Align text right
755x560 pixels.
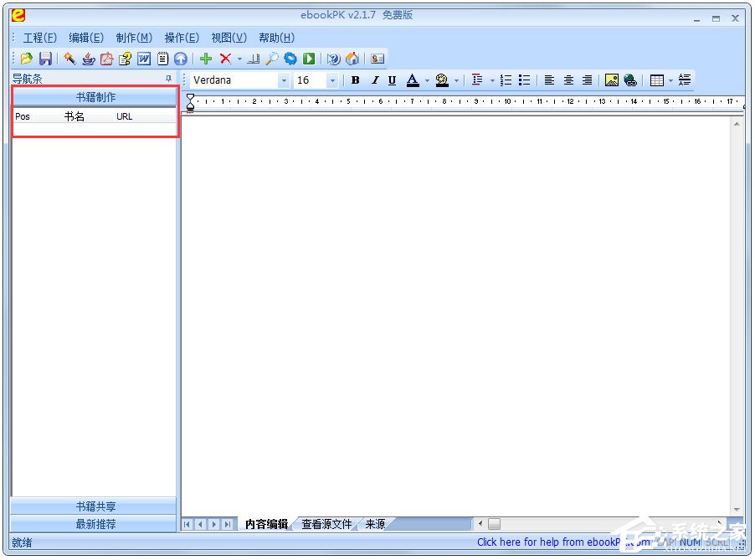pos(587,80)
